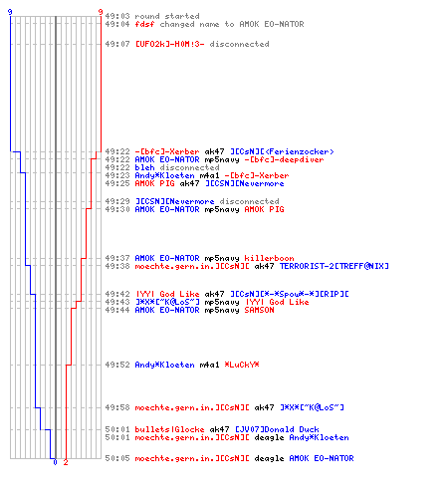Click the blue team final count 0
Screen dimensions: 448x498
[55, 462]
